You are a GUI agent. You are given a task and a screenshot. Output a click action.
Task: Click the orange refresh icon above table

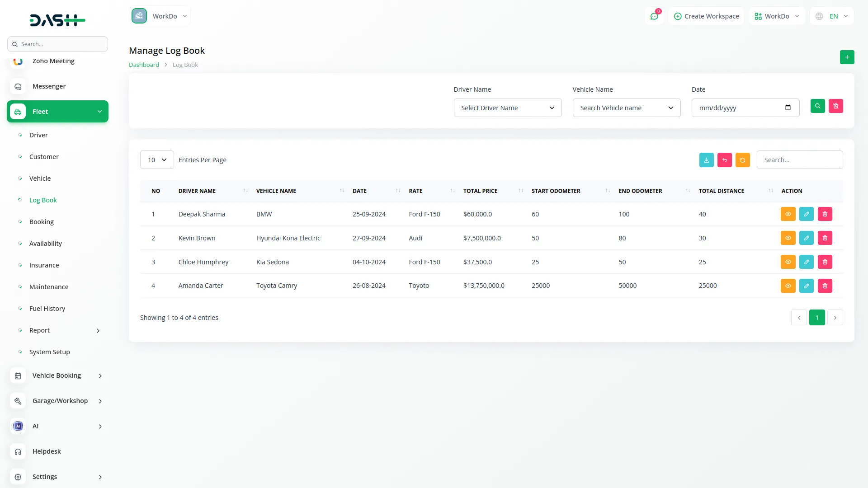[742, 160]
